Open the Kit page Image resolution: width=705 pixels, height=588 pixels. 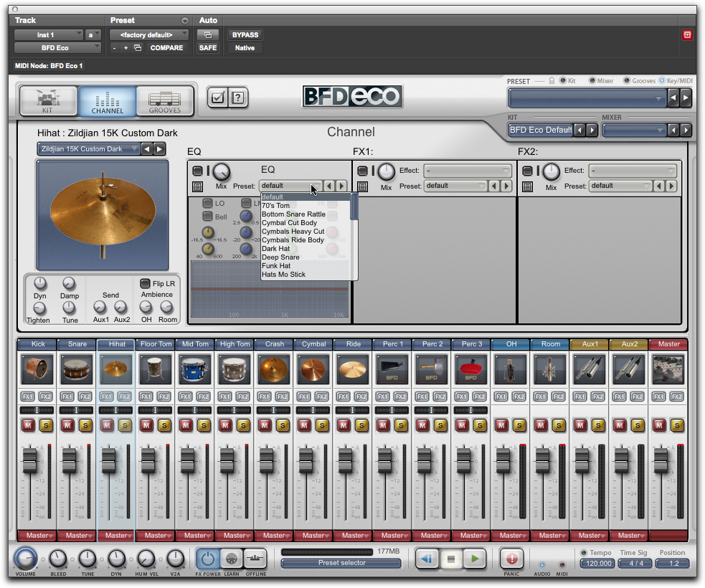point(48,100)
